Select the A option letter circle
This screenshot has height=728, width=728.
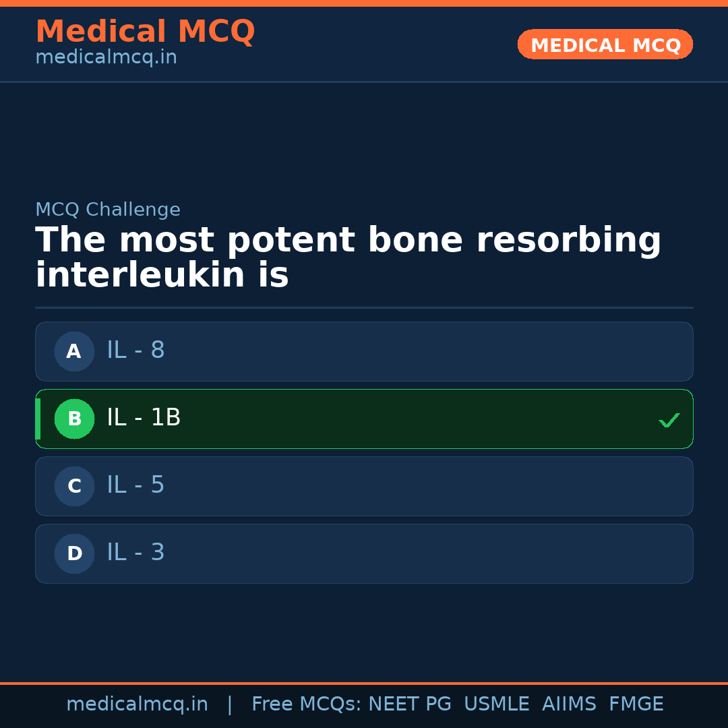coord(74,351)
